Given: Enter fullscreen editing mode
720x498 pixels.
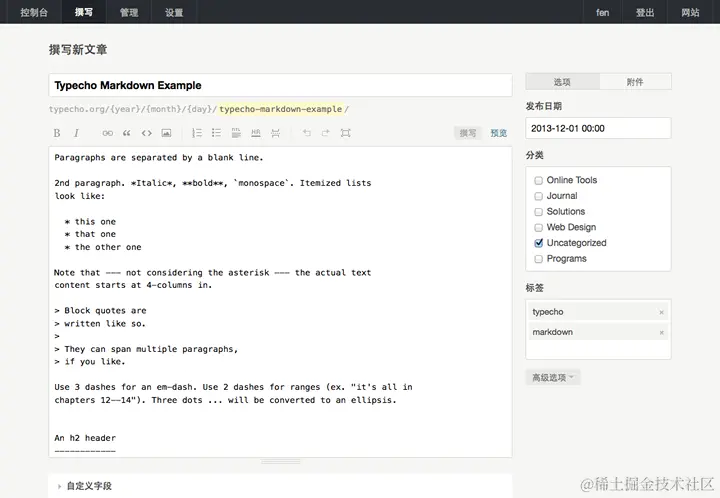Looking at the screenshot, I should coord(345,133).
